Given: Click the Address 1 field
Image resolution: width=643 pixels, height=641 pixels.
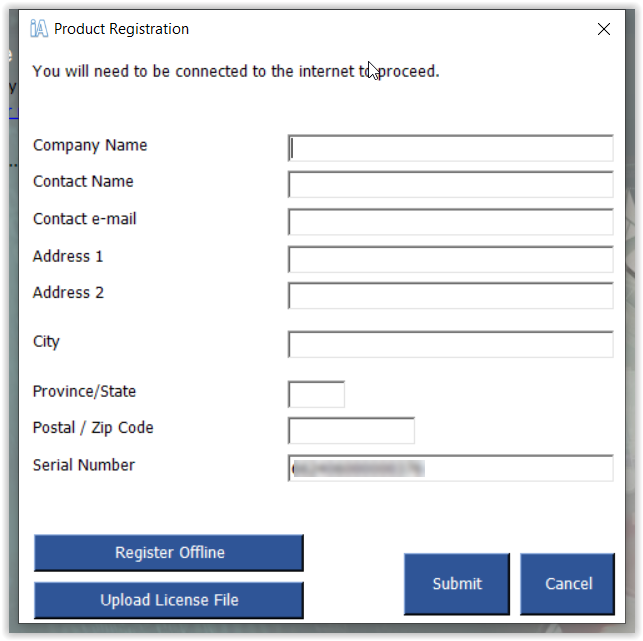Looking at the screenshot, I should pos(451,259).
